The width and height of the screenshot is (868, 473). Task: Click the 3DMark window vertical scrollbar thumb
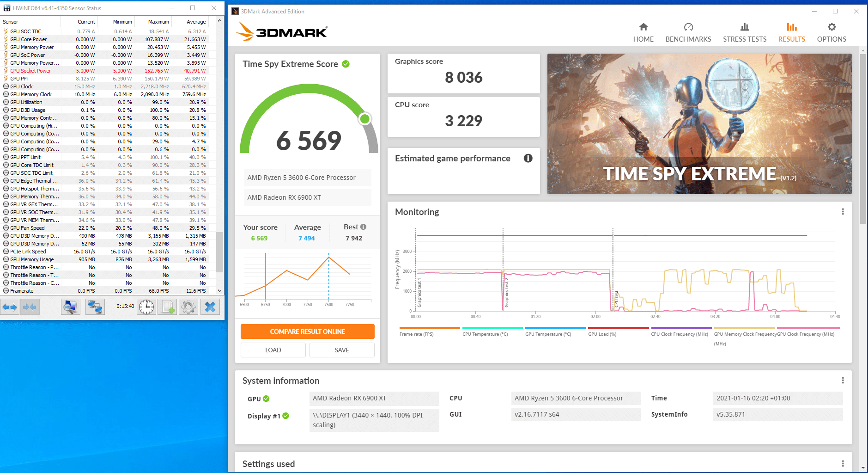coord(863,139)
